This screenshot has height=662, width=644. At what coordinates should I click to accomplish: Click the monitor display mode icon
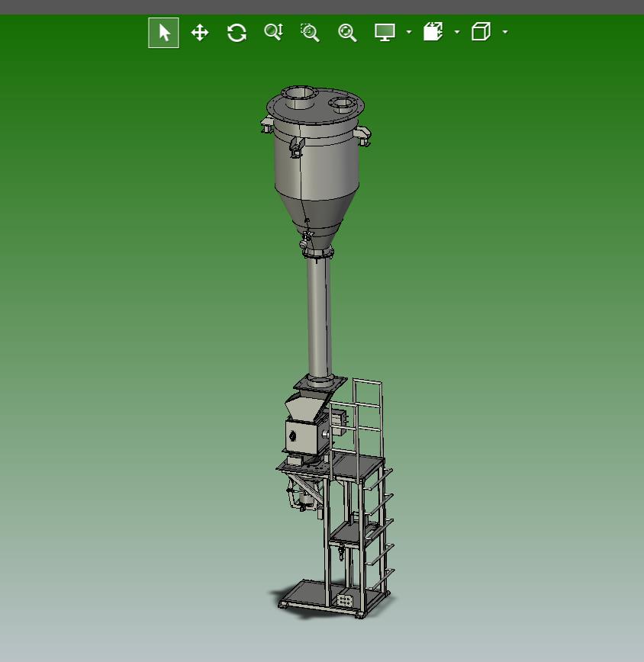[385, 33]
